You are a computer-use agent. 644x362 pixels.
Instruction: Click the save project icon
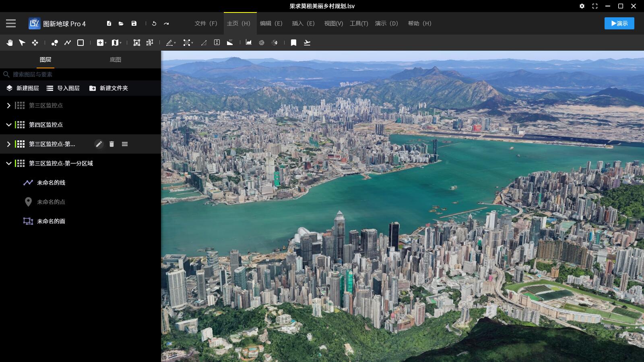tap(134, 23)
